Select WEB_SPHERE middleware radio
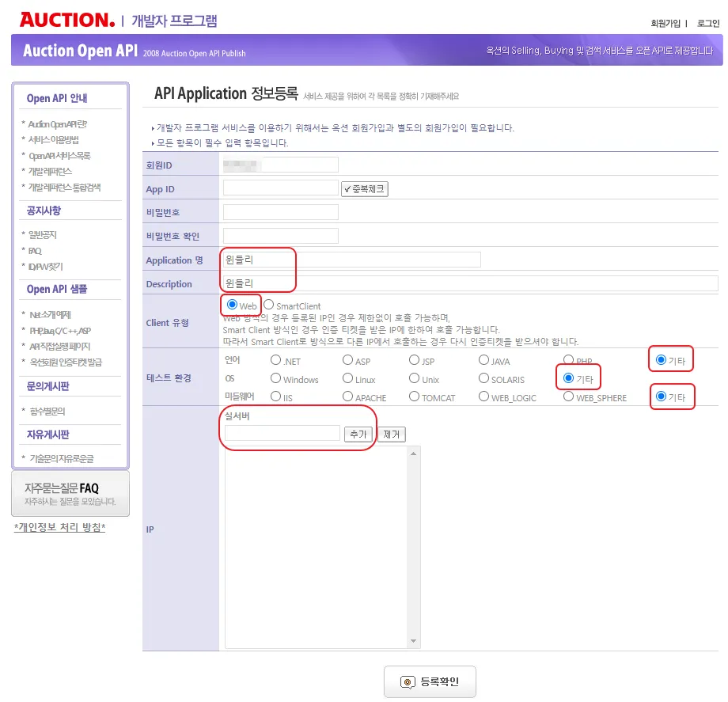The image size is (728, 702). pos(568,396)
